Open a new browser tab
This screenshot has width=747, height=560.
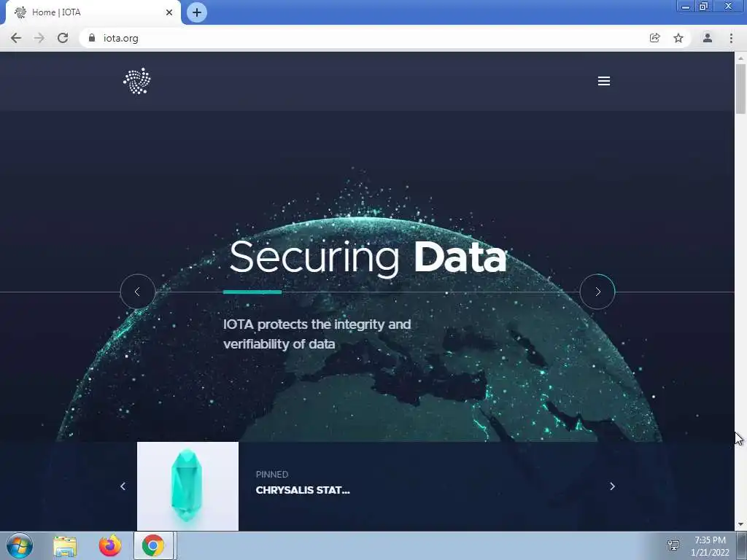pos(197,12)
